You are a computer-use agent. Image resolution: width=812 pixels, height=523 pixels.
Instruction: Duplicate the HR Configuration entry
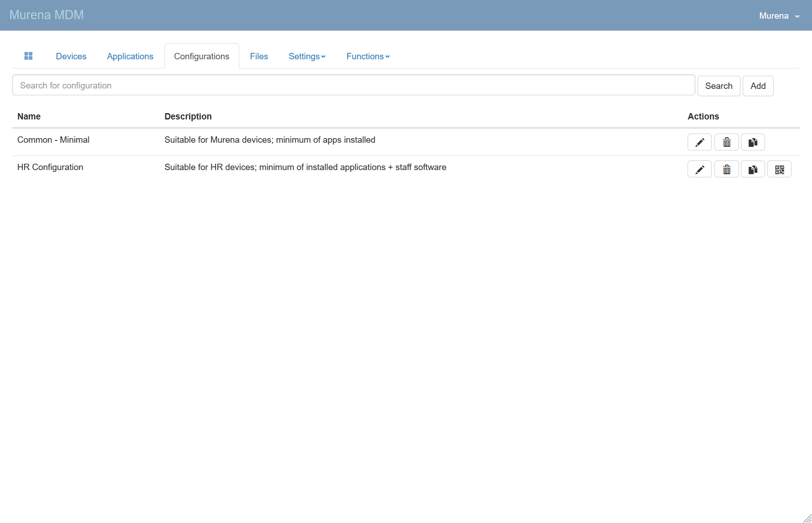point(753,170)
